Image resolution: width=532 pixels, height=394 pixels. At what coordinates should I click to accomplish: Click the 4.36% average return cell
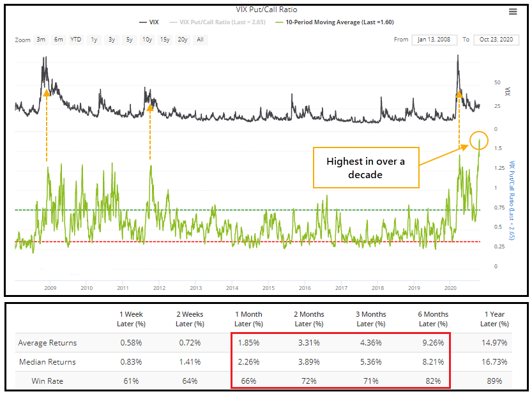pyautogui.click(x=371, y=343)
